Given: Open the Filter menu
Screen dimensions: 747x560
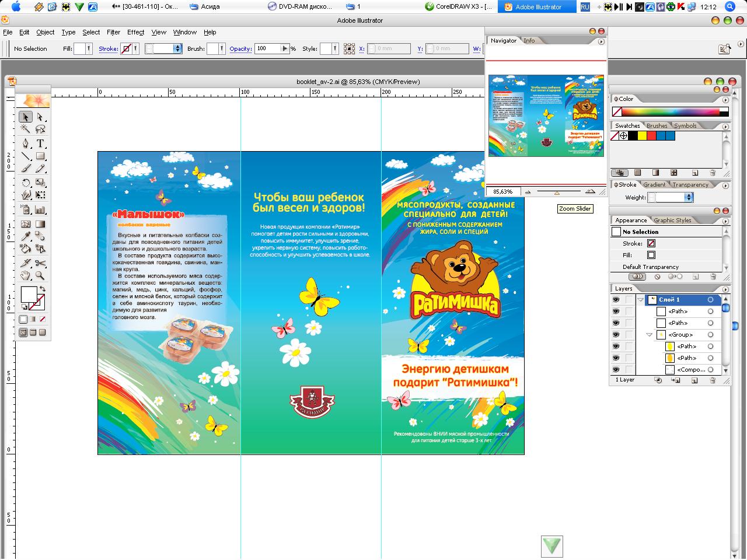Looking at the screenshot, I should click(113, 32).
